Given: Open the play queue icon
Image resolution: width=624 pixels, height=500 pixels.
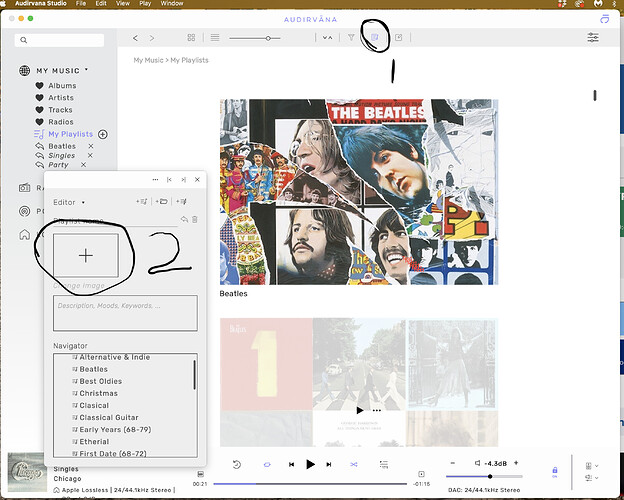Looking at the screenshot, I should [x=384, y=464].
